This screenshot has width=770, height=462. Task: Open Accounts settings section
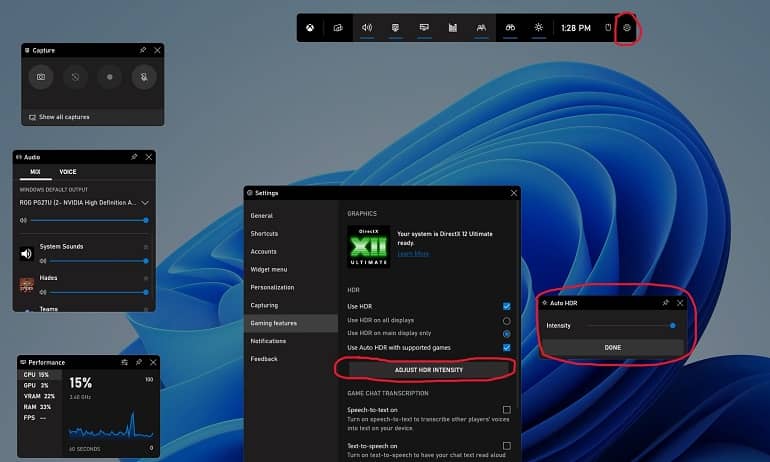(x=291, y=251)
